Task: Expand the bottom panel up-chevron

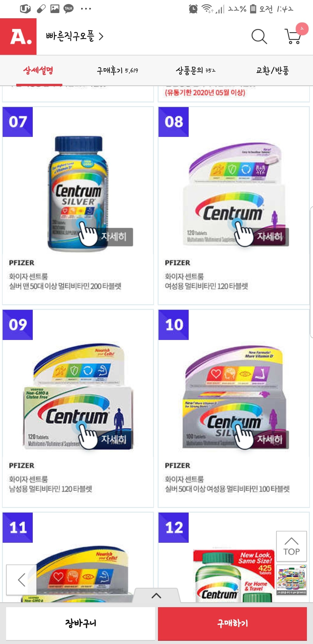Action: 156,596
